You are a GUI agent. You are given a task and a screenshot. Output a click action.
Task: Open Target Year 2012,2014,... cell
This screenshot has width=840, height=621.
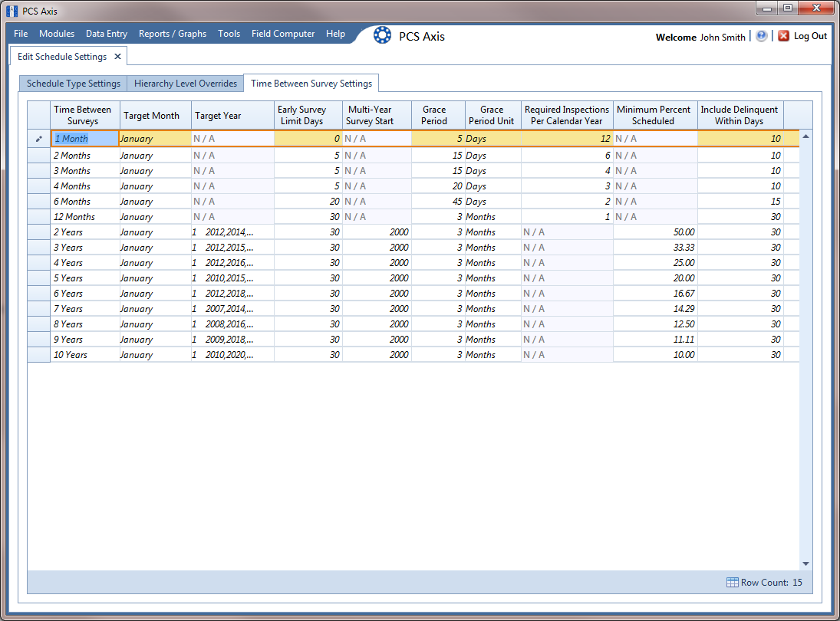pyautogui.click(x=232, y=232)
